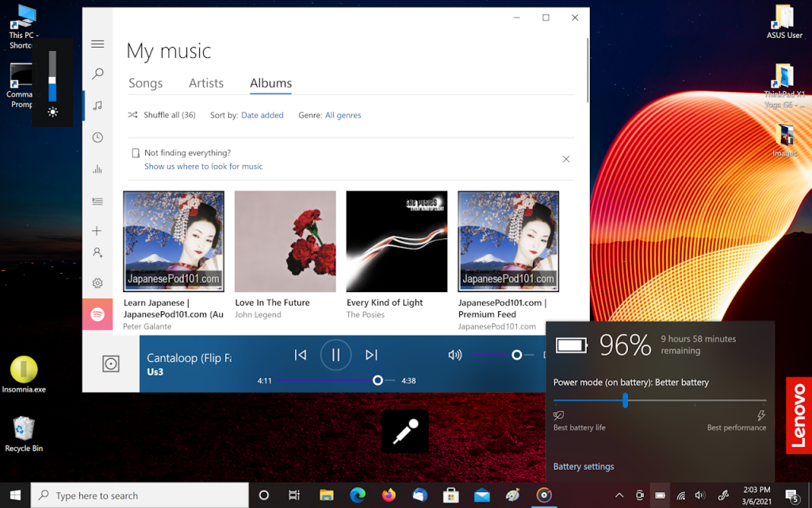
Task: Select the My music note icon in sidebar
Action: (98, 106)
